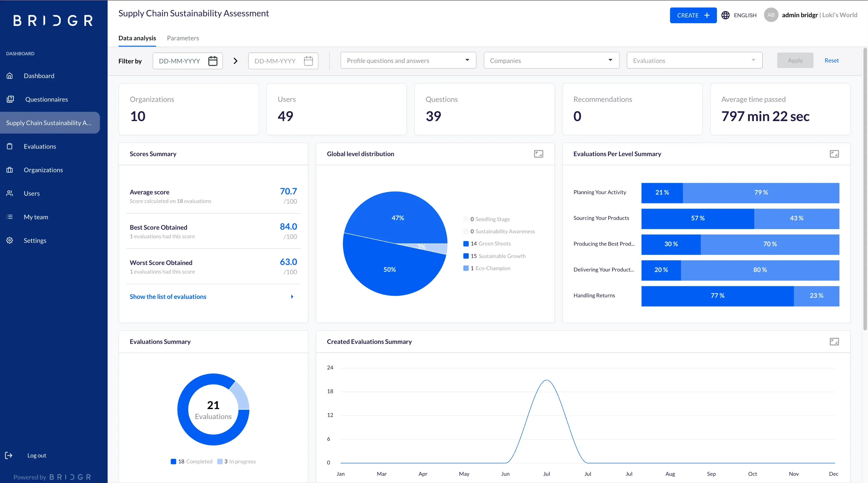
Task: Click the 80 % Delivering Your Product... segment
Action: [x=760, y=270]
